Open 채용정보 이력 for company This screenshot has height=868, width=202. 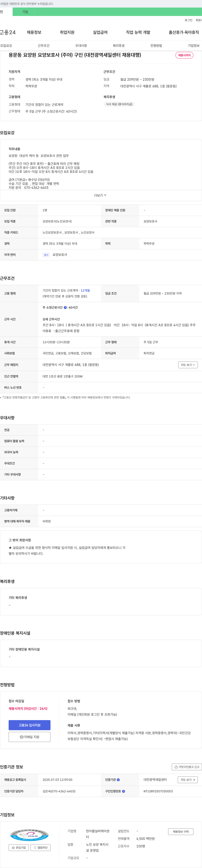point(181,832)
